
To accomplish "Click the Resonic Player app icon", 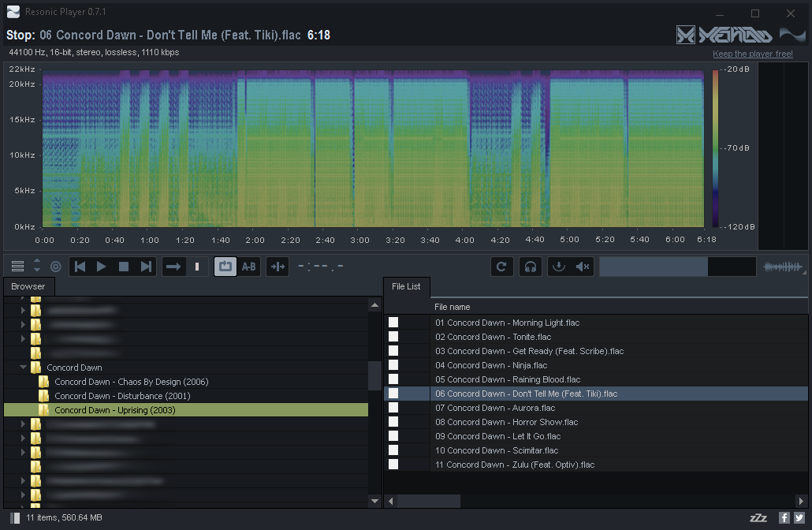I will (x=13, y=11).
